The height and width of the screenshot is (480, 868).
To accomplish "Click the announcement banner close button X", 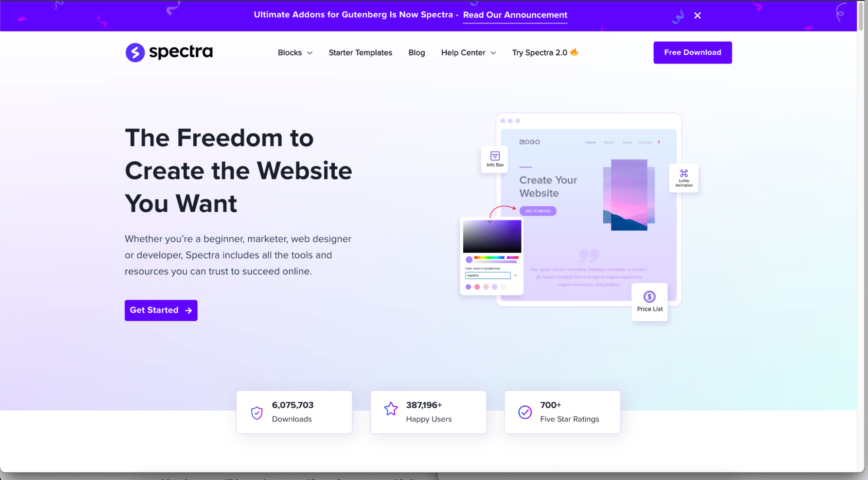I will click(698, 15).
